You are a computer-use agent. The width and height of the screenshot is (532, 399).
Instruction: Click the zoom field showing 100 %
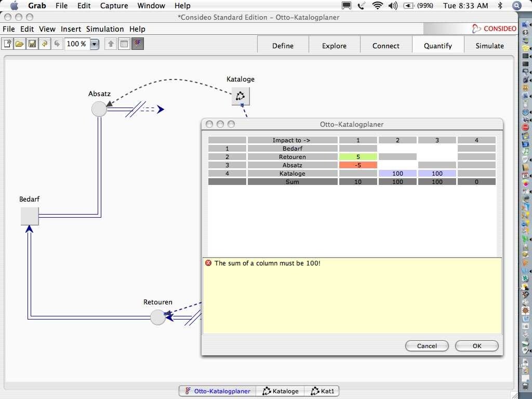click(76, 44)
